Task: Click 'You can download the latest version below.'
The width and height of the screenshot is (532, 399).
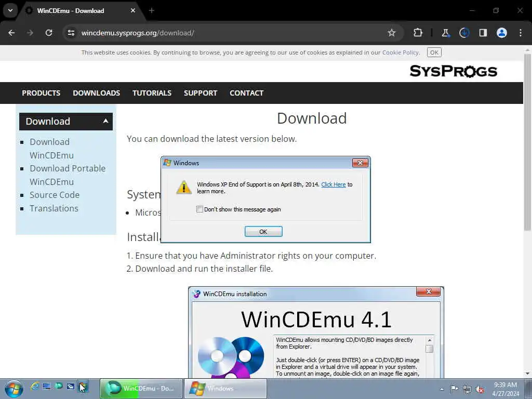Action: pyautogui.click(x=212, y=139)
